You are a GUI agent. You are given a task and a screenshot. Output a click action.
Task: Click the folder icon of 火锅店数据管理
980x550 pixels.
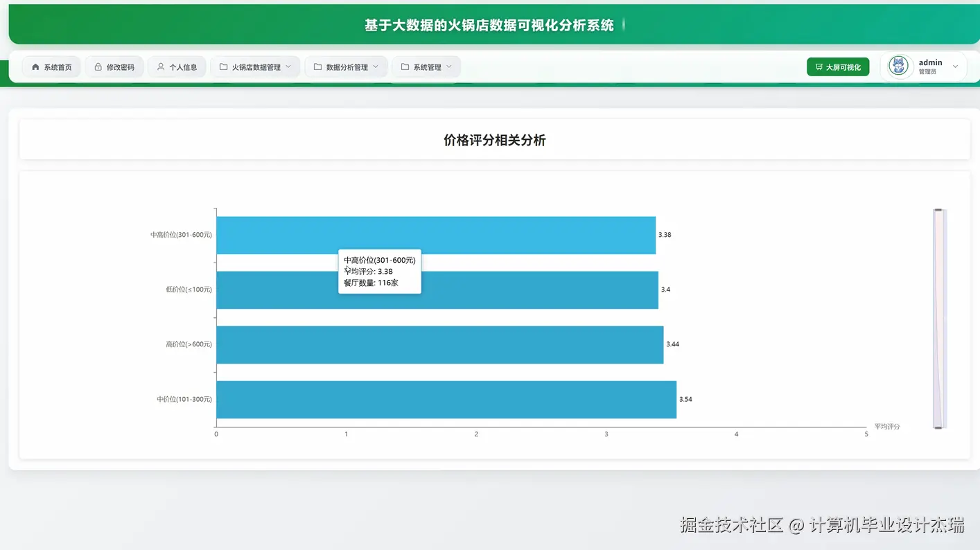(x=223, y=67)
